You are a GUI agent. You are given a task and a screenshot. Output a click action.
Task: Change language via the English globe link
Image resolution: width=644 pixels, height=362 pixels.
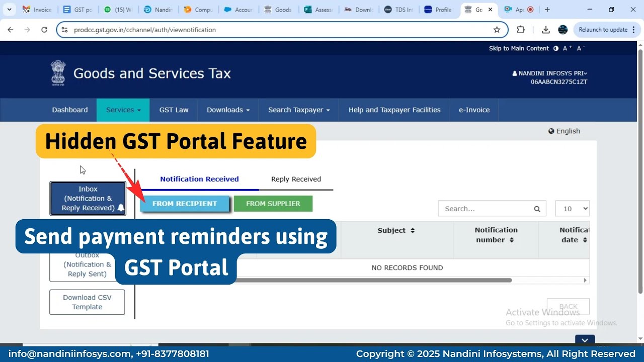564,131
